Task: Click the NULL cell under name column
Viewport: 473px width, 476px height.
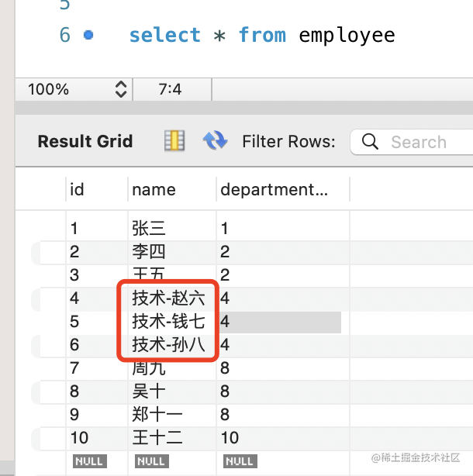Action: (x=150, y=460)
